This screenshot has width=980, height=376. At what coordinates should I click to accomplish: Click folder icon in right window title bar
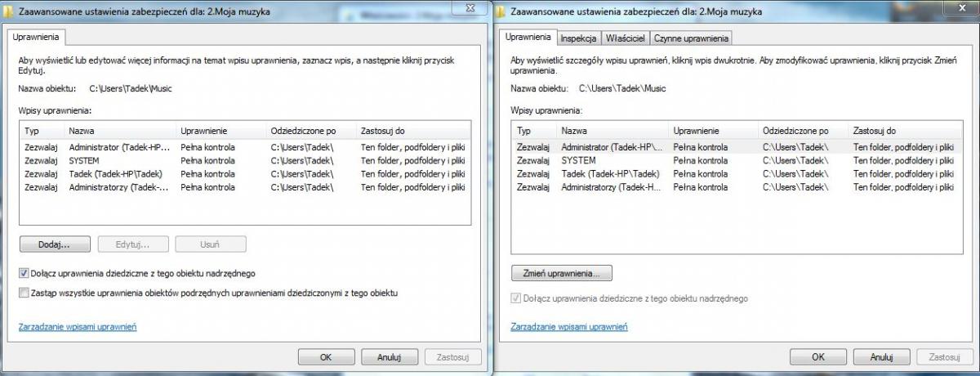coord(501,11)
